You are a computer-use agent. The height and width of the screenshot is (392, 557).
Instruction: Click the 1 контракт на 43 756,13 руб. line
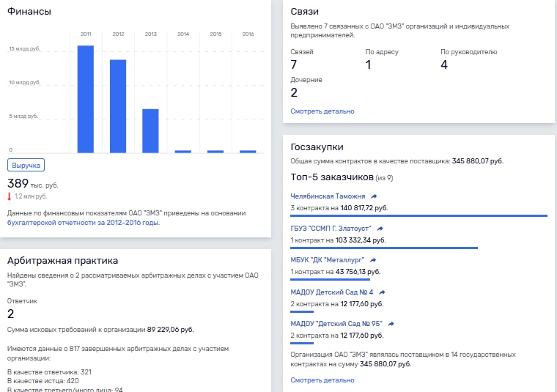[x=336, y=272]
